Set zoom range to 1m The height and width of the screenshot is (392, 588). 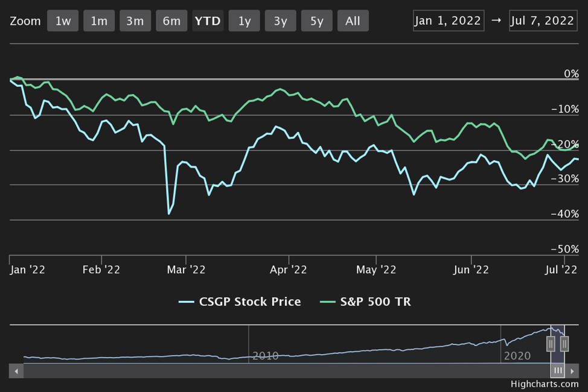(x=99, y=21)
